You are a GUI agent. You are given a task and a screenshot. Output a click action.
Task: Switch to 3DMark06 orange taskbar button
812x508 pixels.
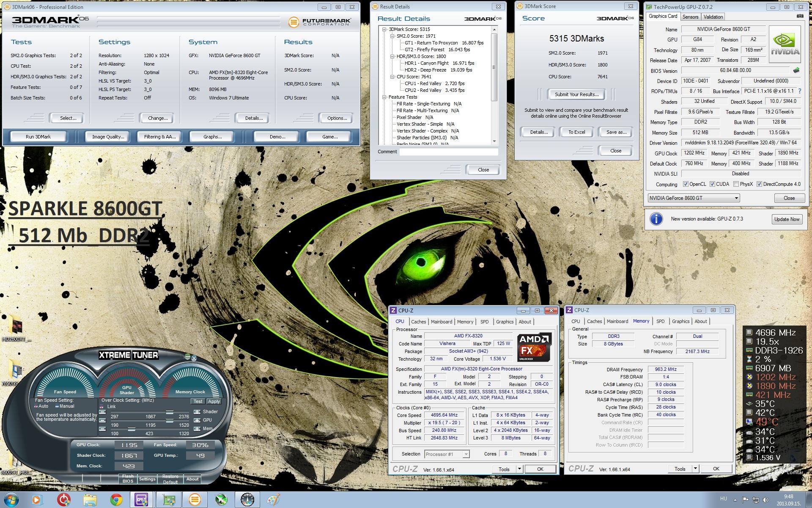point(195,500)
